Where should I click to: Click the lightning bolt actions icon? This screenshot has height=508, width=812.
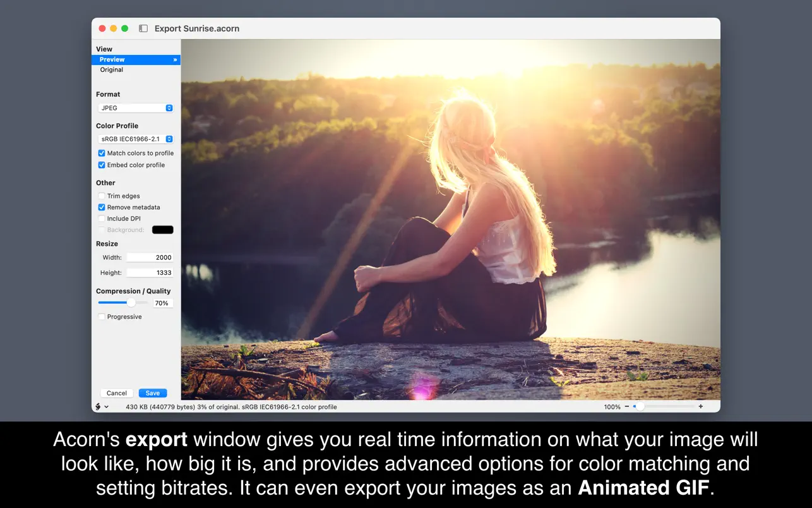pyautogui.click(x=99, y=407)
